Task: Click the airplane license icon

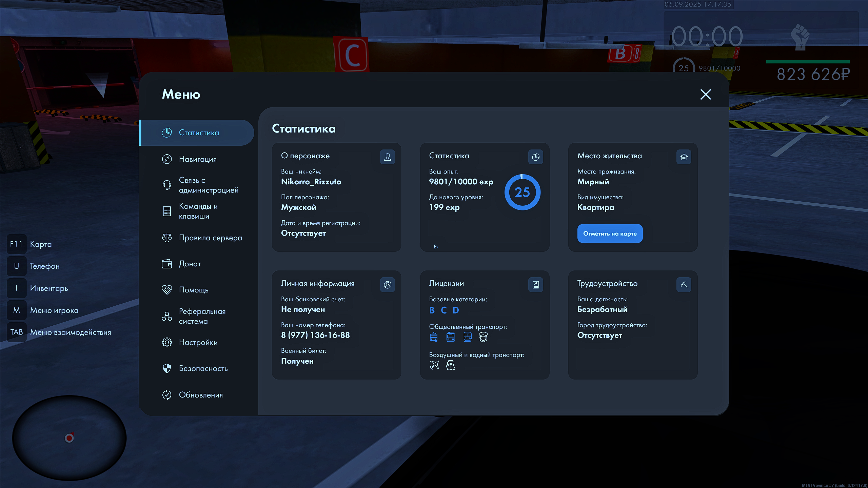Action: pyautogui.click(x=434, y=365)
